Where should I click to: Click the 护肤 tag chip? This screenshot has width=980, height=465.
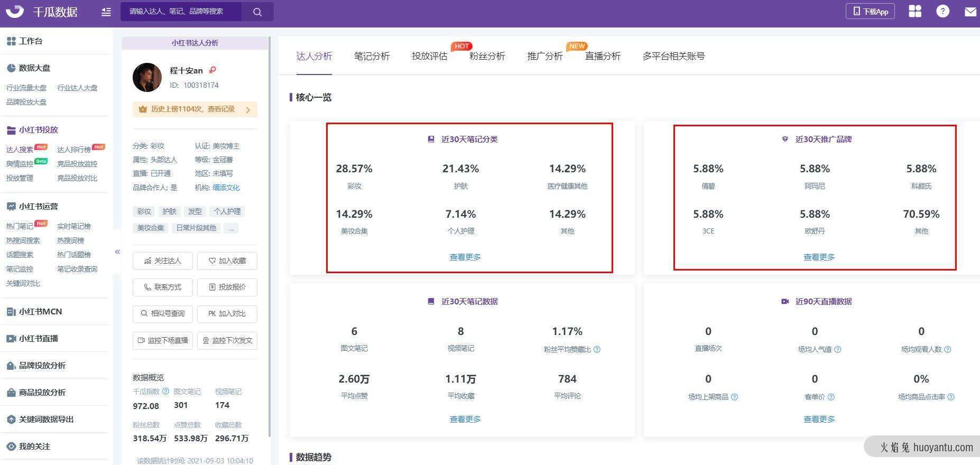170,211
